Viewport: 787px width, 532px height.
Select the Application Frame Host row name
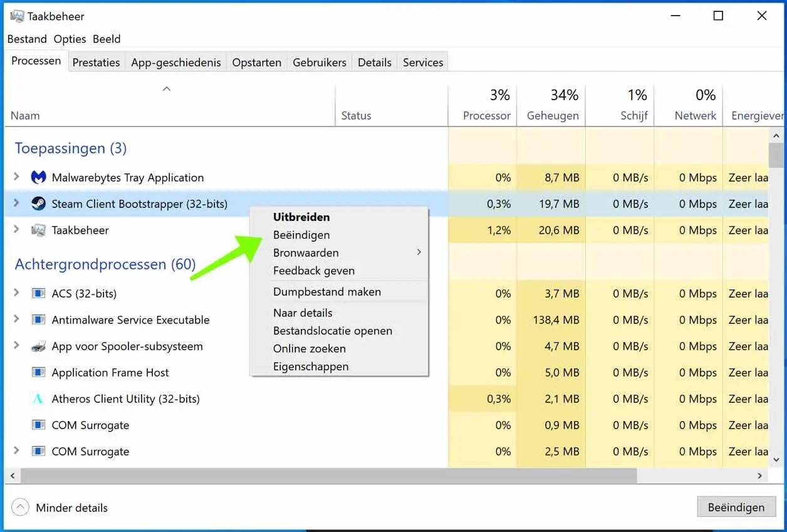110,372
